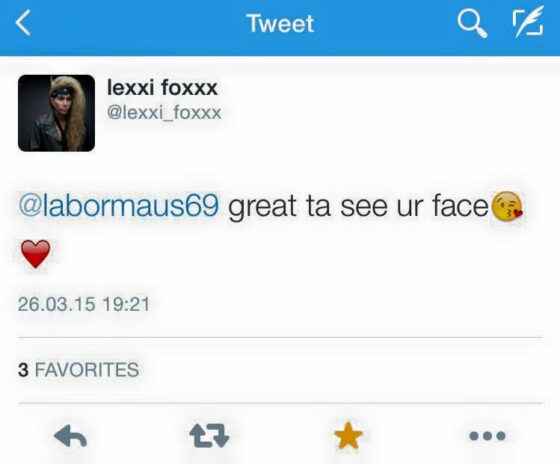This screenshot has height=464, width=560.
Task: Open the lexxi foxxx profile picture
Action: click(56, 113)
